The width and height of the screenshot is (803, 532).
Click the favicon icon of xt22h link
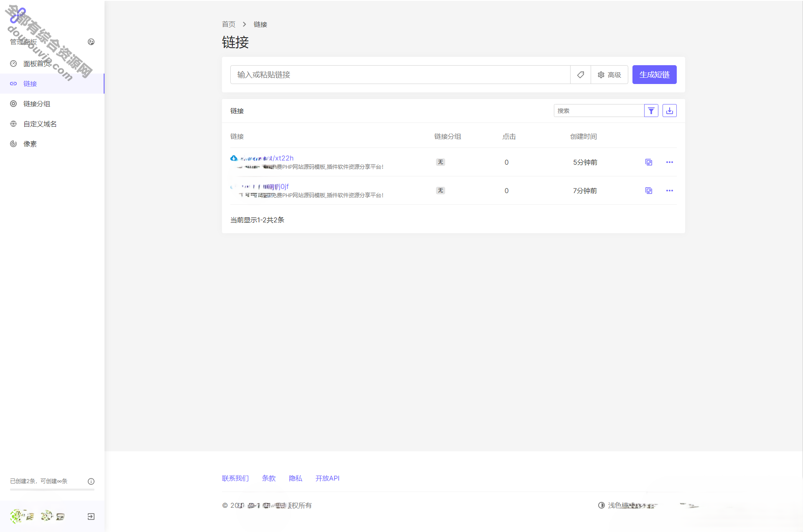coord(234,158)
